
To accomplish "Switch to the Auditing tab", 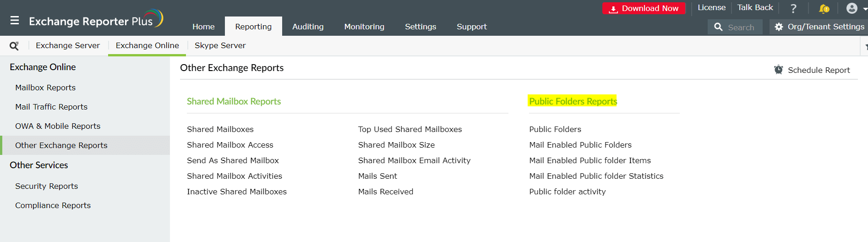I will (308, 27).
